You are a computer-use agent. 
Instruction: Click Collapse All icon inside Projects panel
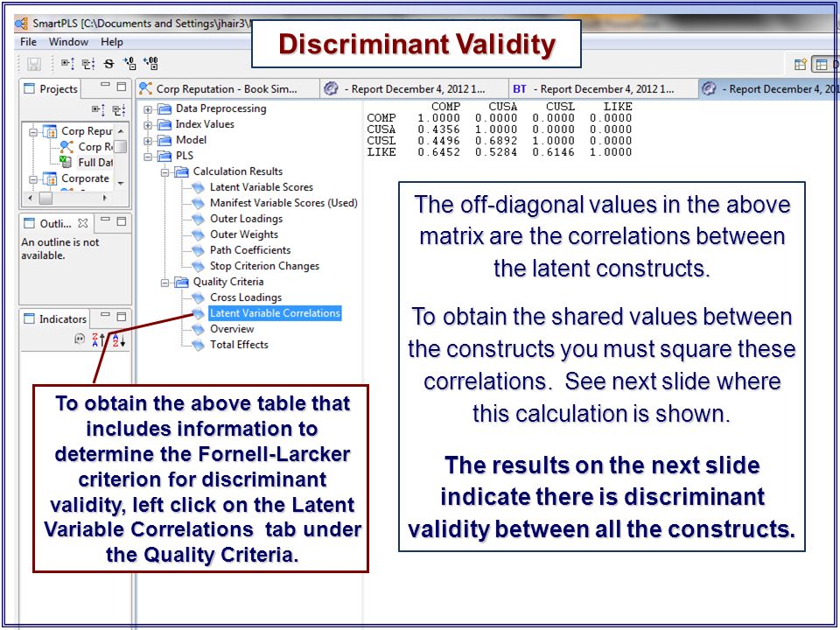coord(119,110)
